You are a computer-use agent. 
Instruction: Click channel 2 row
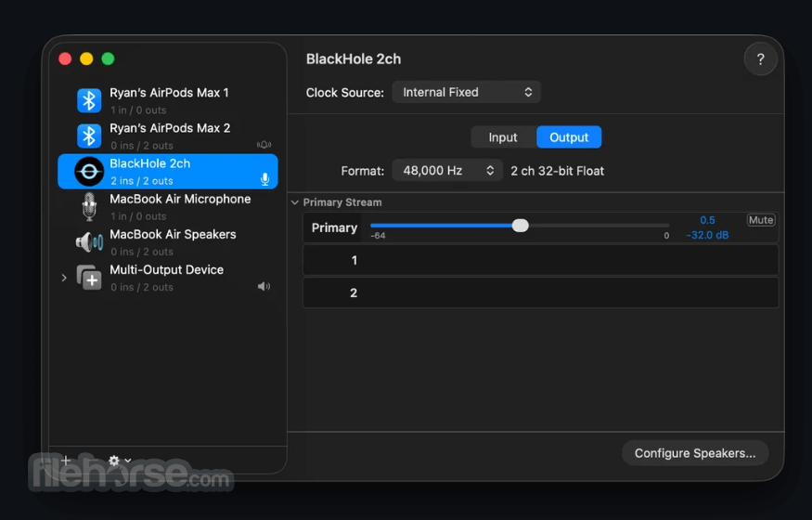click(541, 292)
